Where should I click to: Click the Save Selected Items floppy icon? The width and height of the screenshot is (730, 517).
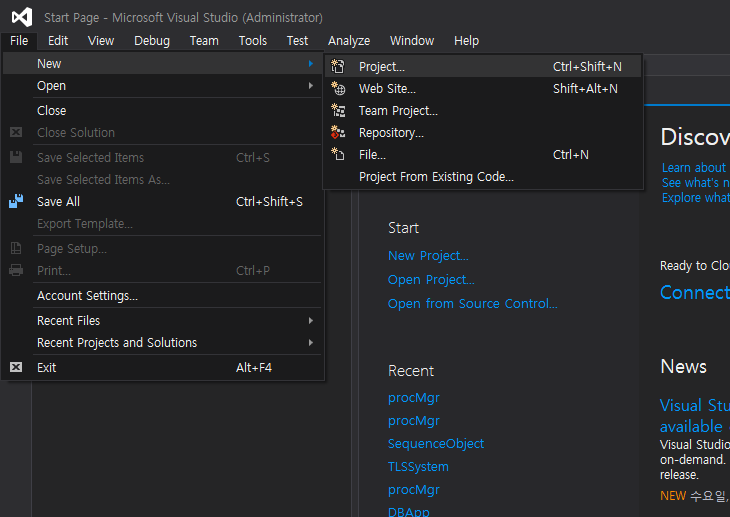[x=16, y=157]
